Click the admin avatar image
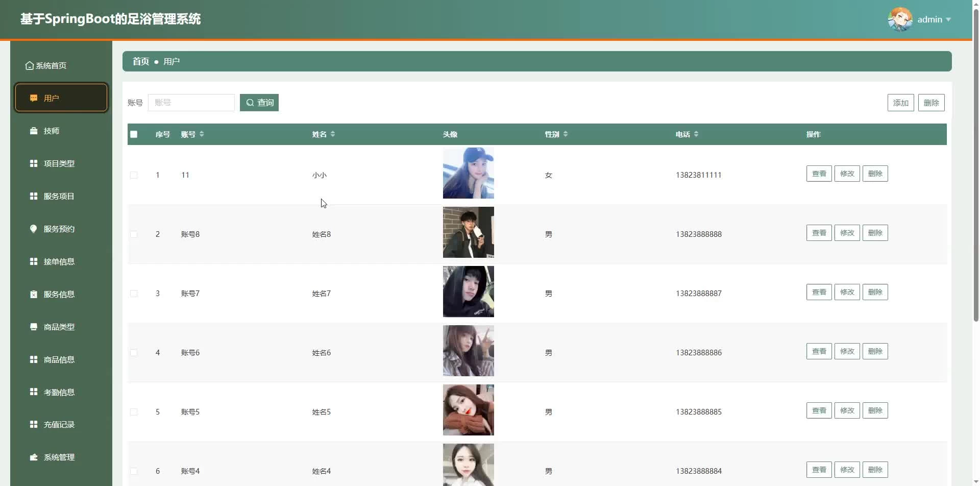 (900, 19)
